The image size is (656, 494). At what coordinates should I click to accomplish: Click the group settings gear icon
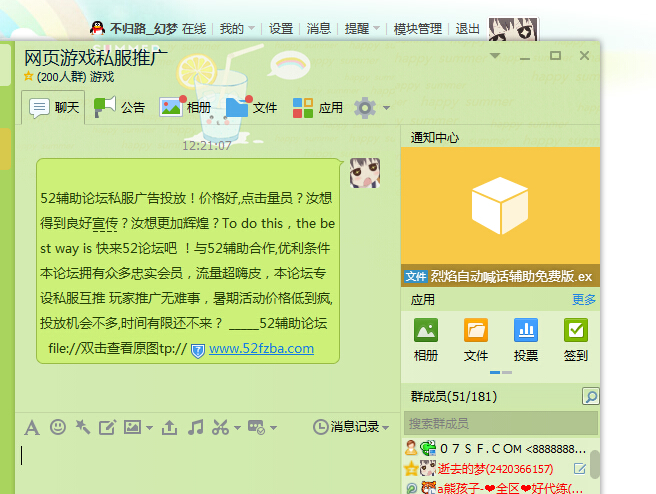click(x=365, y=108)
